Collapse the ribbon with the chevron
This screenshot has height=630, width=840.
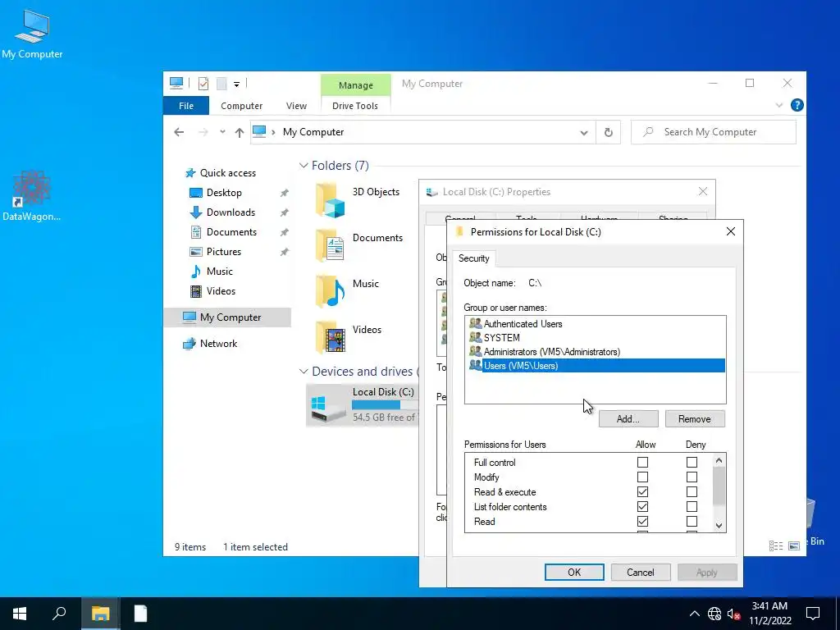tap(779, 106)
